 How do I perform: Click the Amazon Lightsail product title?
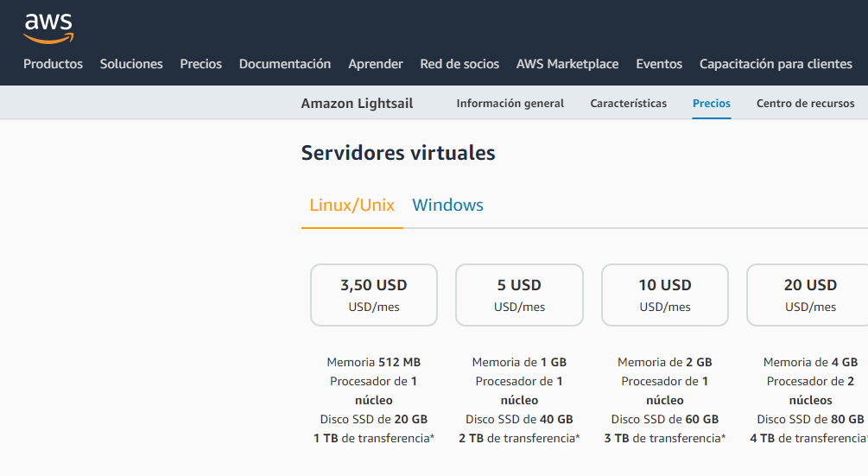click(357, 104)
